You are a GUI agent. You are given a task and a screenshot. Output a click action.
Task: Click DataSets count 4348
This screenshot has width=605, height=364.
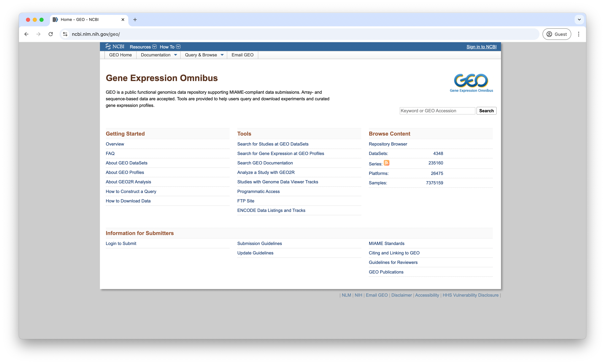point(438,153)
